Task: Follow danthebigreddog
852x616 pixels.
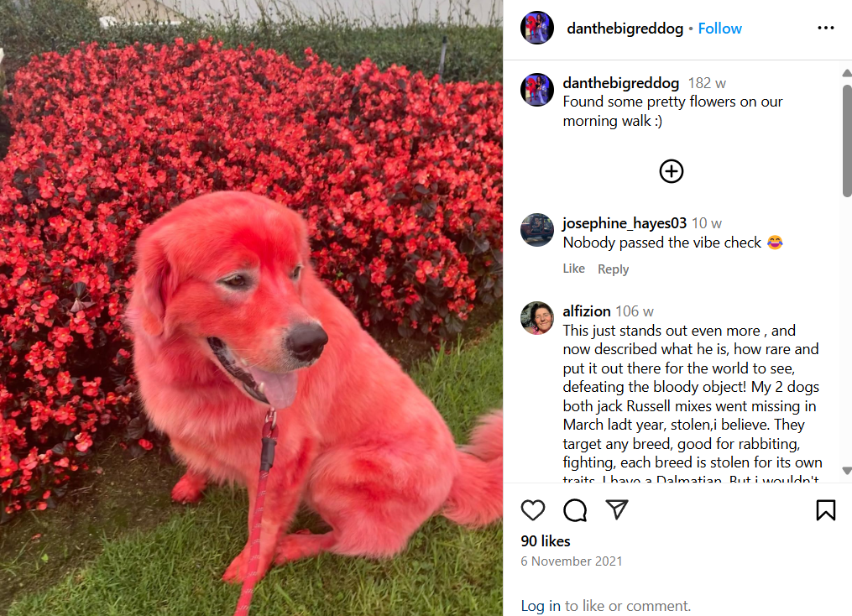Action: (719, 29)
